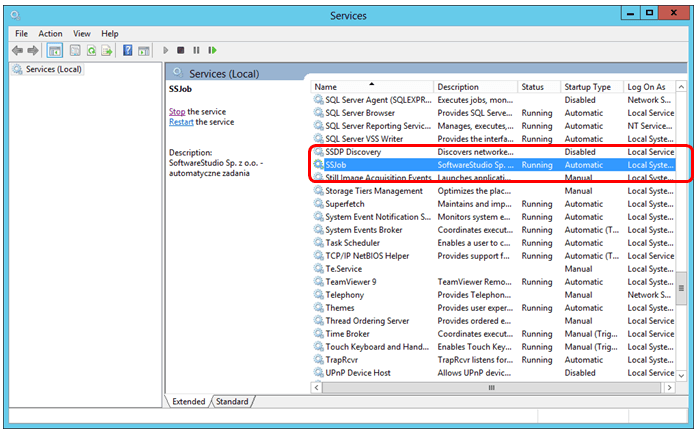Image resolution: width=698 pixels, height=433 pixels.
Task: Switch to the Extended tab
Action: click(x=188, y=401)
